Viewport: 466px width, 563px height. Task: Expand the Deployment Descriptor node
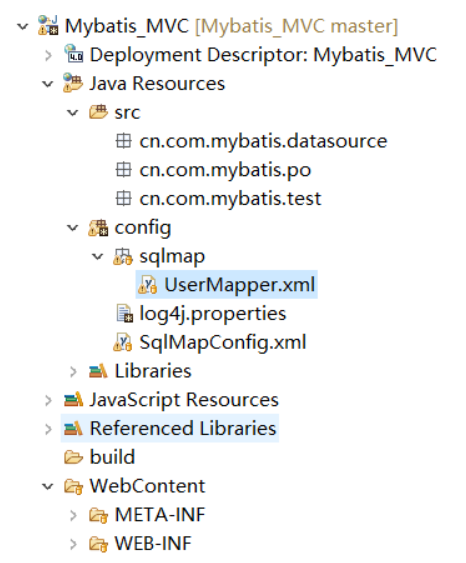48,55
